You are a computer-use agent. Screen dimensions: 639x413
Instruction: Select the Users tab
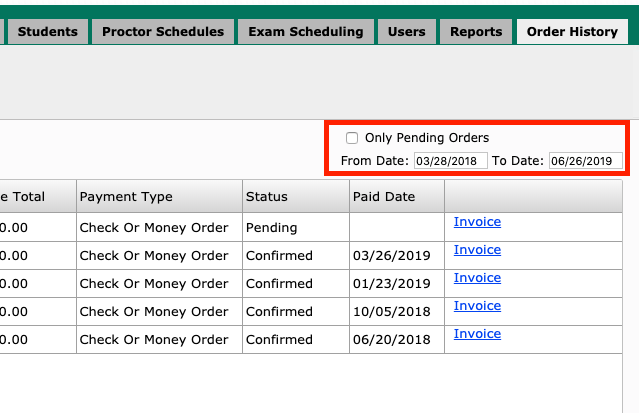coord(406,32)
